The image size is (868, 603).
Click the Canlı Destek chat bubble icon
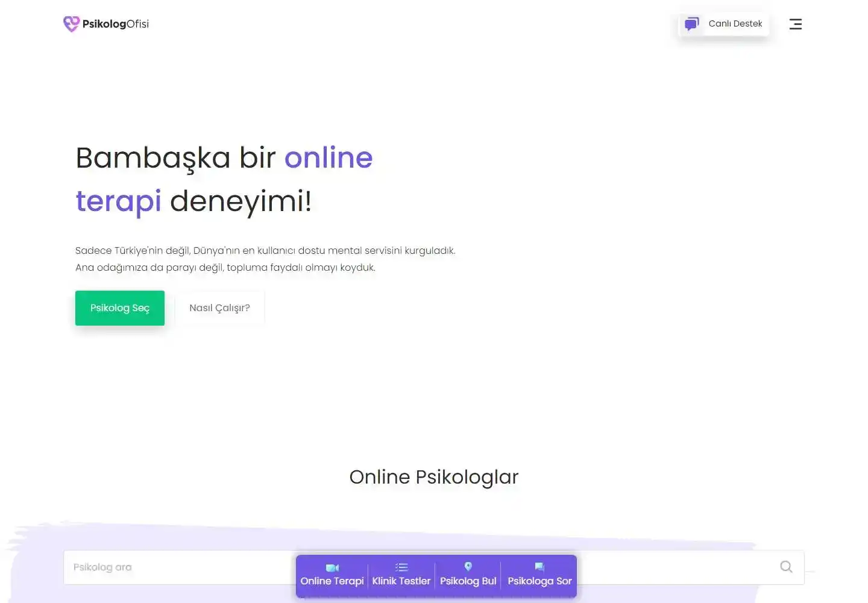(x=691, y=24)
